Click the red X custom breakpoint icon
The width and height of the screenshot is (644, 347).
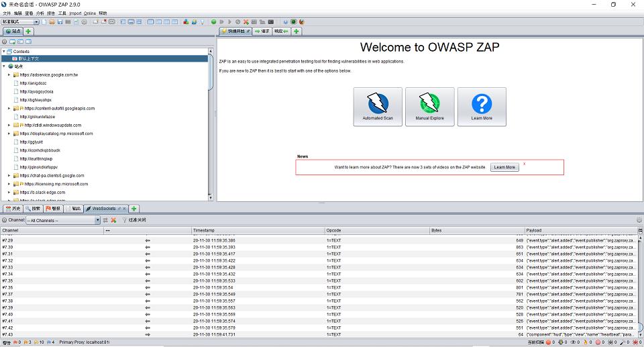pos(246,21)
